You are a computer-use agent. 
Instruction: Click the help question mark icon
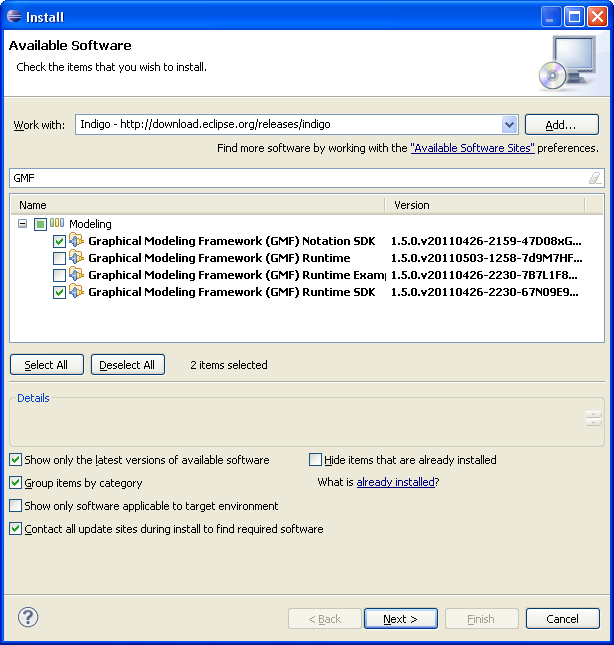coord(28,617)
